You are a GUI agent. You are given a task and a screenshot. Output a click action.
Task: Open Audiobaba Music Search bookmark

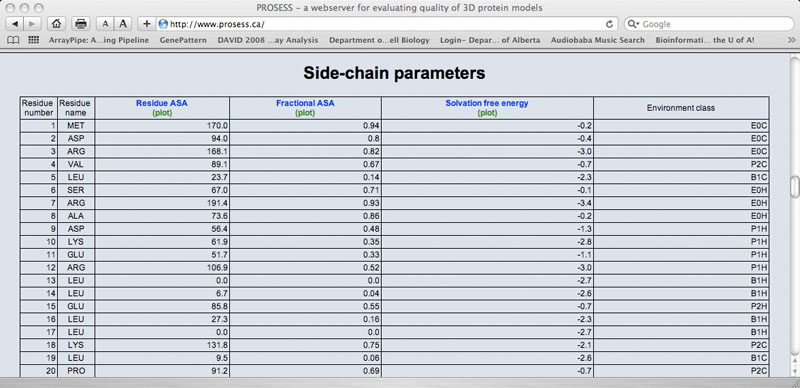click(597, 40)
